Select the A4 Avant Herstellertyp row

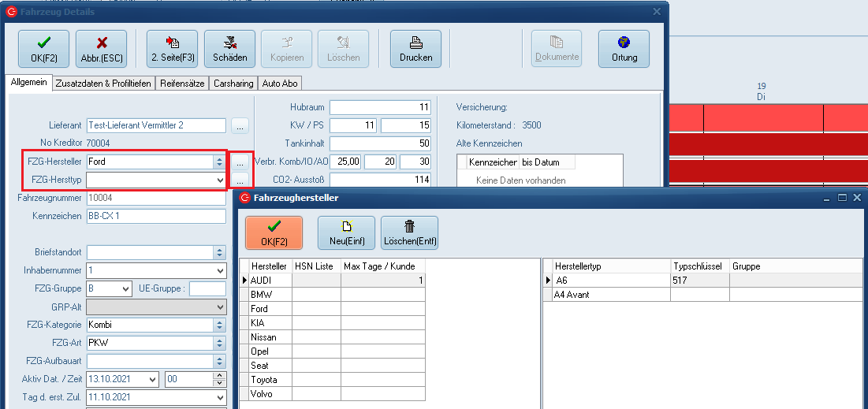point(572,295)
